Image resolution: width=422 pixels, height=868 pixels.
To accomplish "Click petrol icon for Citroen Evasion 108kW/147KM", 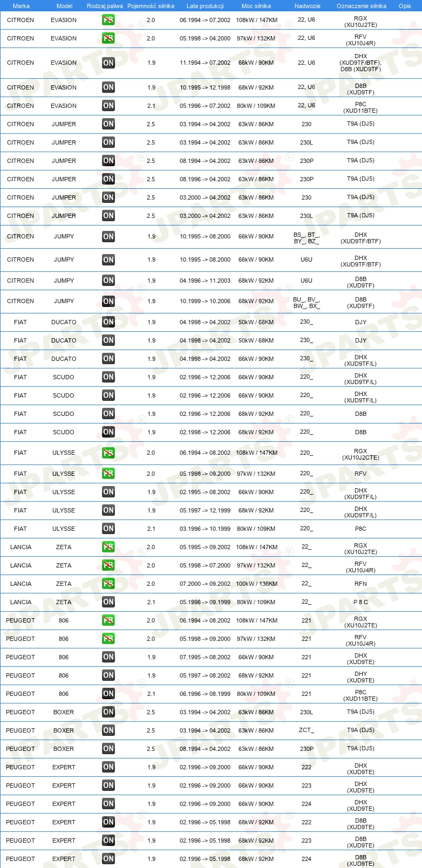I will 108,20.
